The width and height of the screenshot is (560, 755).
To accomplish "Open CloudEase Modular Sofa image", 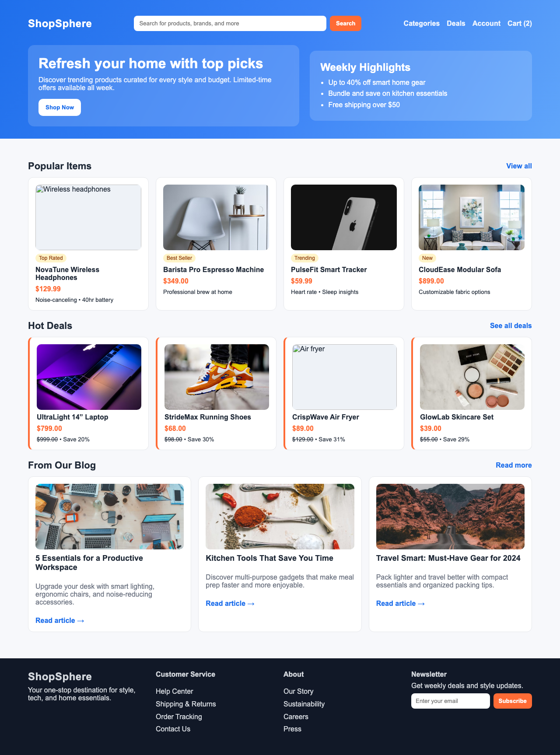I will click(x=472, y=217).
